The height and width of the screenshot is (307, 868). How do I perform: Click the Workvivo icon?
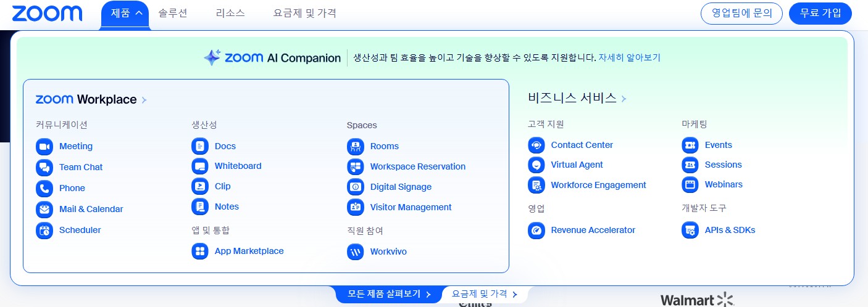pos(356,252)
